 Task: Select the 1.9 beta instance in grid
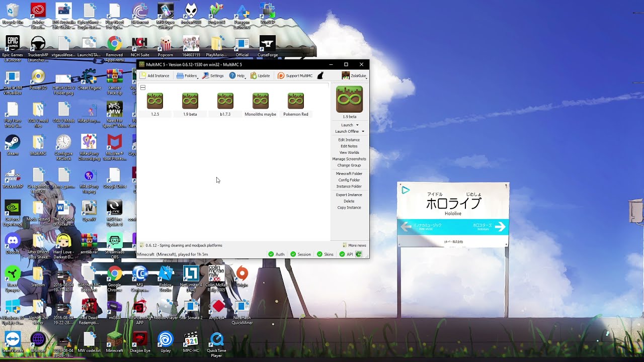(190, 105)
